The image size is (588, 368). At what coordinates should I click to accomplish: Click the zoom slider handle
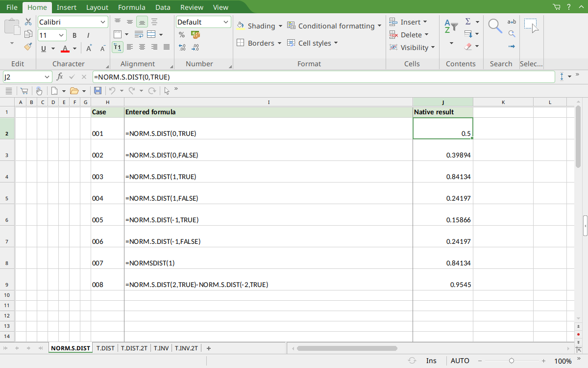(x=512, y=361)
